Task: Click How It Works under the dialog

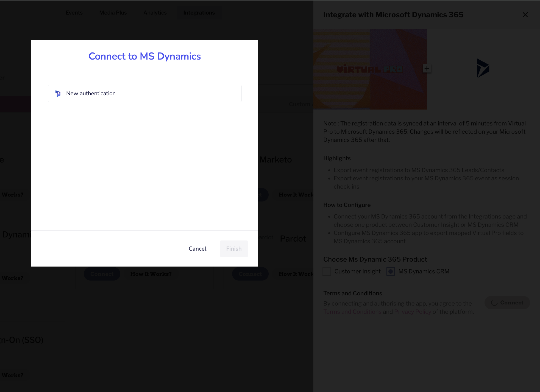Action: (151, 274)
